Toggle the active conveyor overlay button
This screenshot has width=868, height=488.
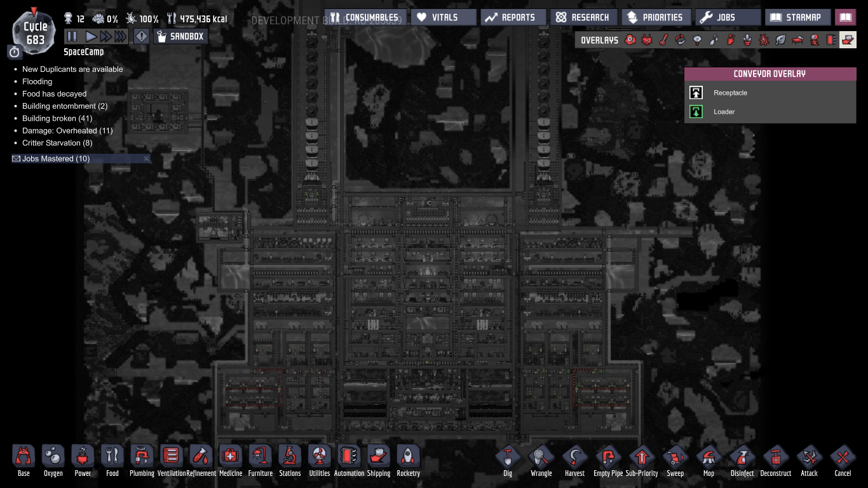click(x=848, y=40)
